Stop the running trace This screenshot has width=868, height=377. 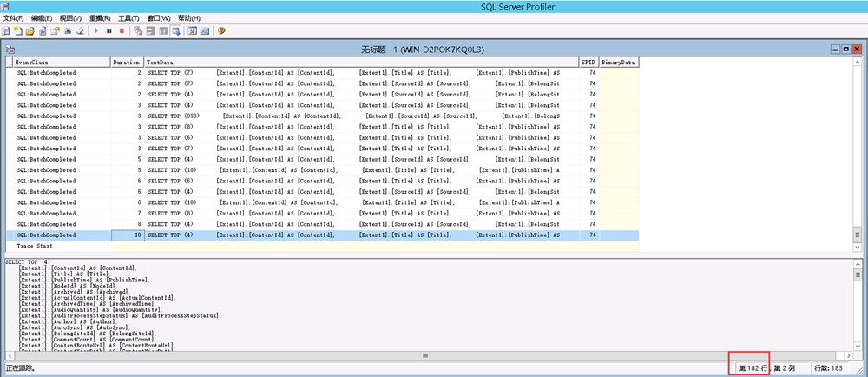pyautogui.click(x=122, y=30)
